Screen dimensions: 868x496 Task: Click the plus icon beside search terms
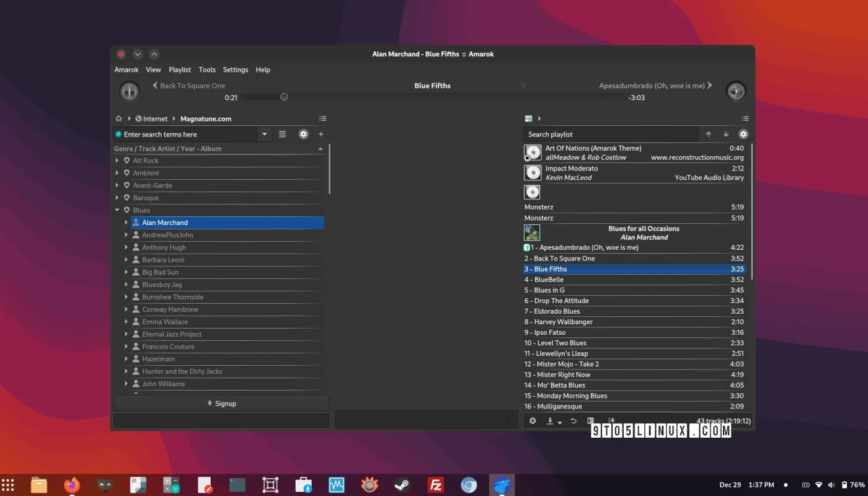pos(321,134)
